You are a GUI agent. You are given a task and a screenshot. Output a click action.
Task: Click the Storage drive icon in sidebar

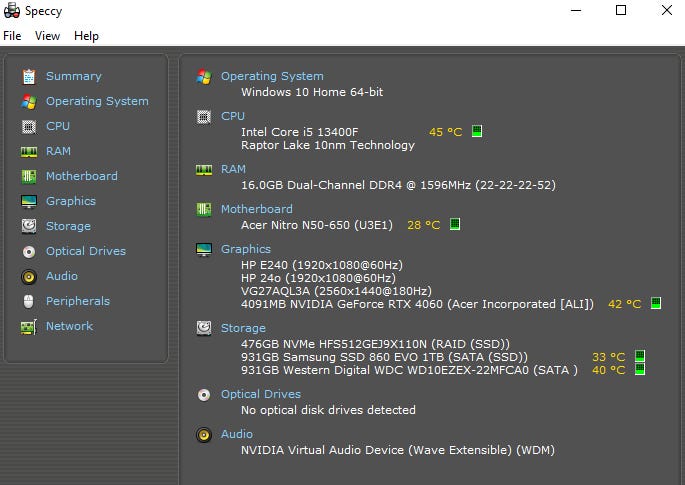click(28, 226)
